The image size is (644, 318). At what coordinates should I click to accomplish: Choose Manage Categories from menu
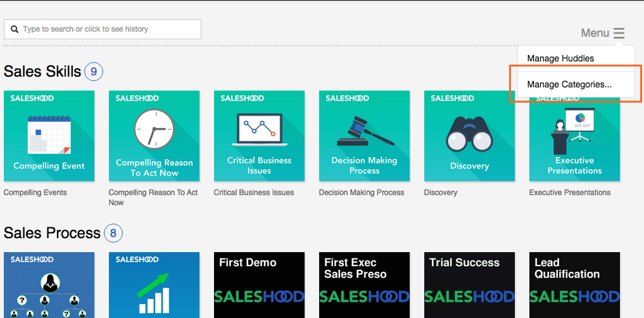[x=576, y=85]
